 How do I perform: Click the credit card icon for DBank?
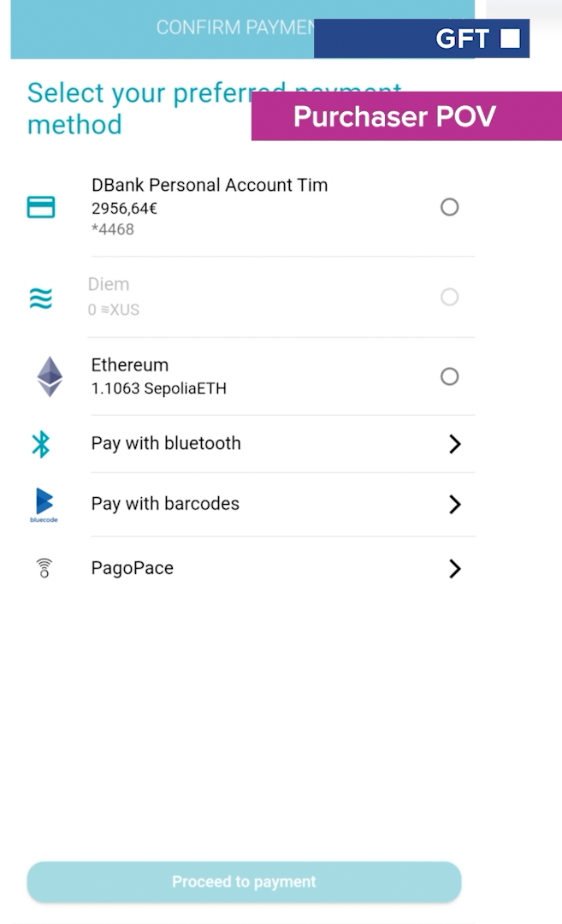(x=41, y=207)
